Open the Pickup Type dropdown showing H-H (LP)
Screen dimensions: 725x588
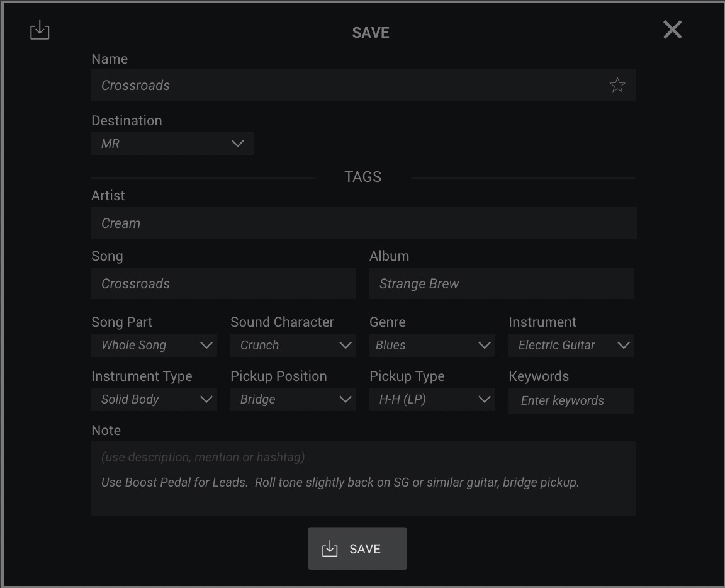point(432,399)
